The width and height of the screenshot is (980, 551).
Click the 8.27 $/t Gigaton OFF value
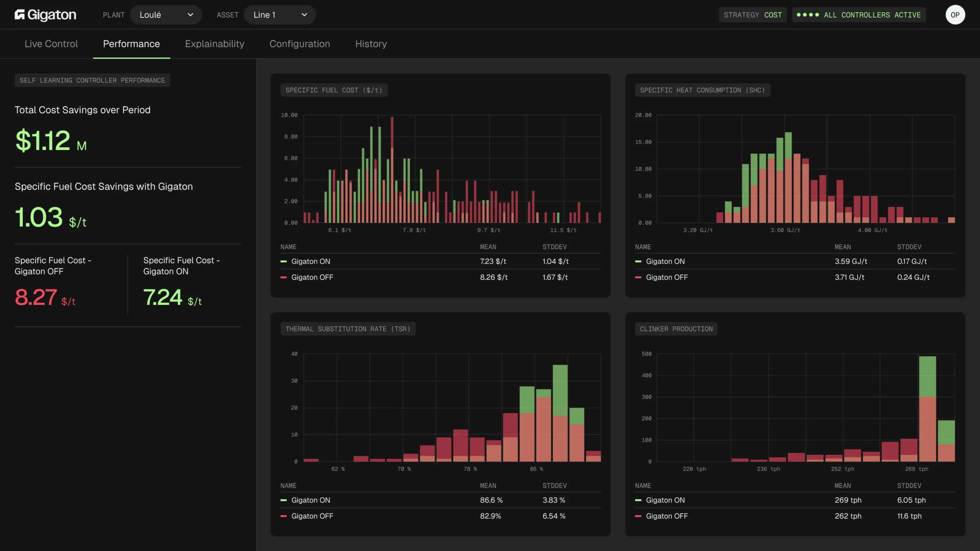[45, 297]
